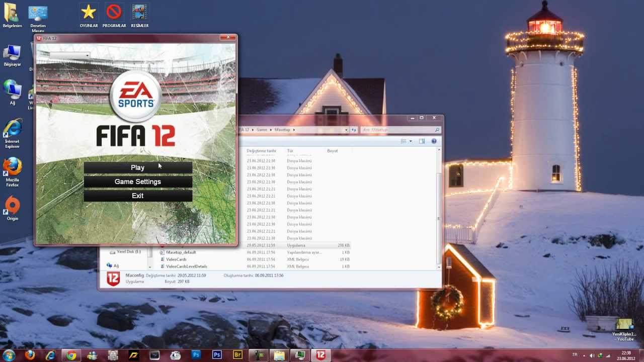Click the file list scrollbar down arrow
The width and height of the screenshot is (644, 362).
tap(439, 266)
